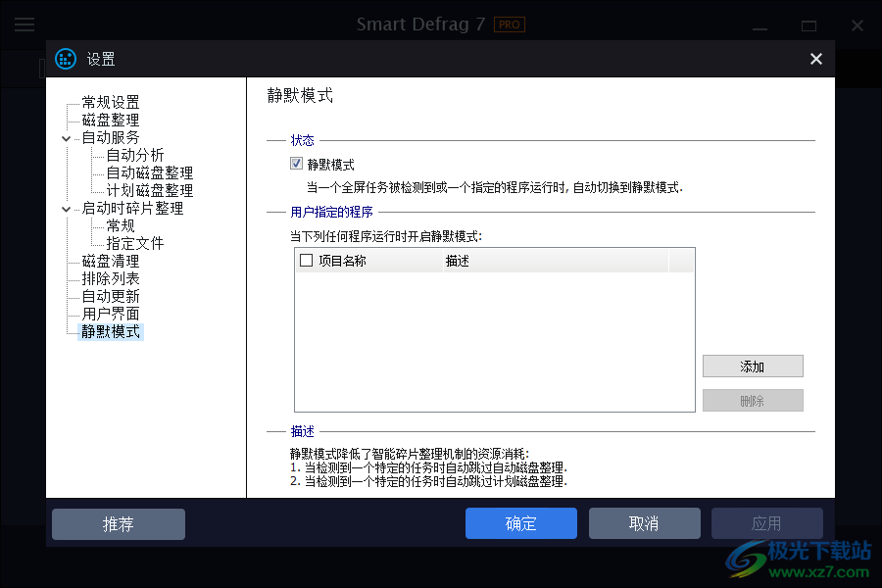The height and width of the screenshot is (588, 882).
Task: Select 计划磁盘整理 in the tree
Action: coord(150,191)
